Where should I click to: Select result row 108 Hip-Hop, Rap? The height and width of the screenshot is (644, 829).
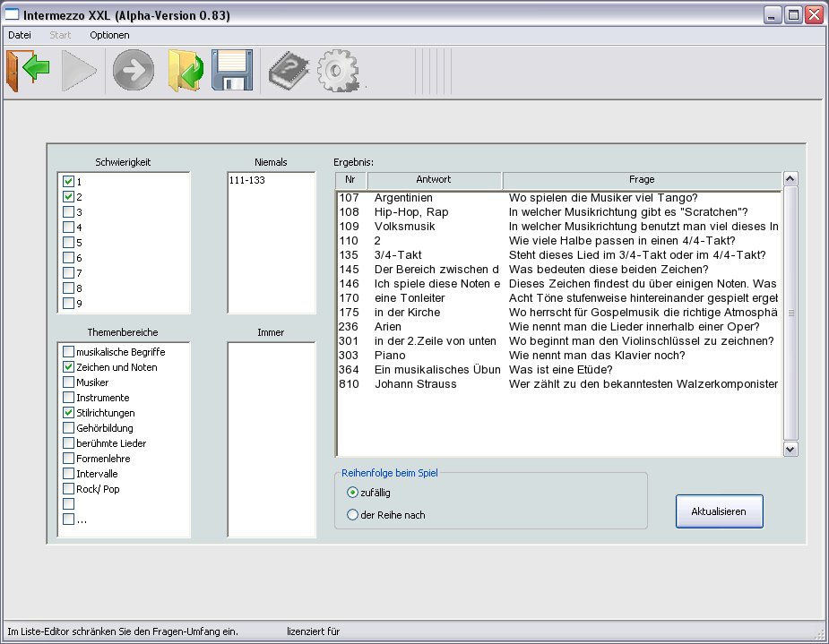(x=558, y=212)
